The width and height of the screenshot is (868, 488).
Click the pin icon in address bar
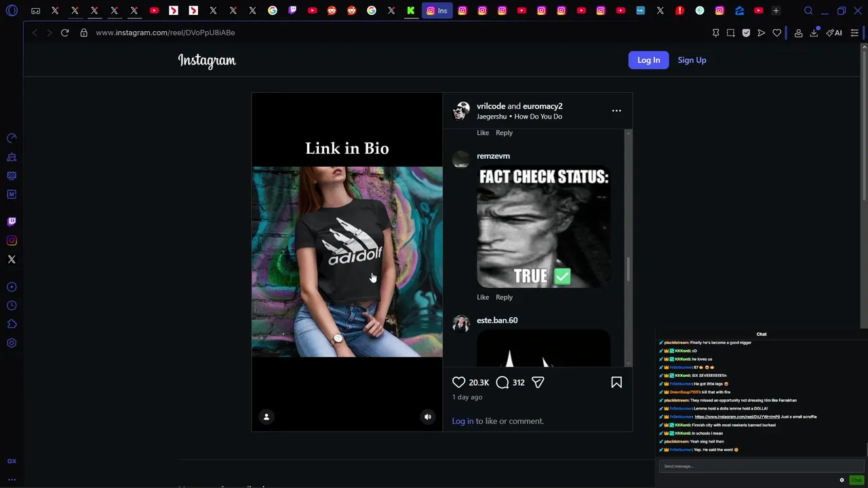715,33
